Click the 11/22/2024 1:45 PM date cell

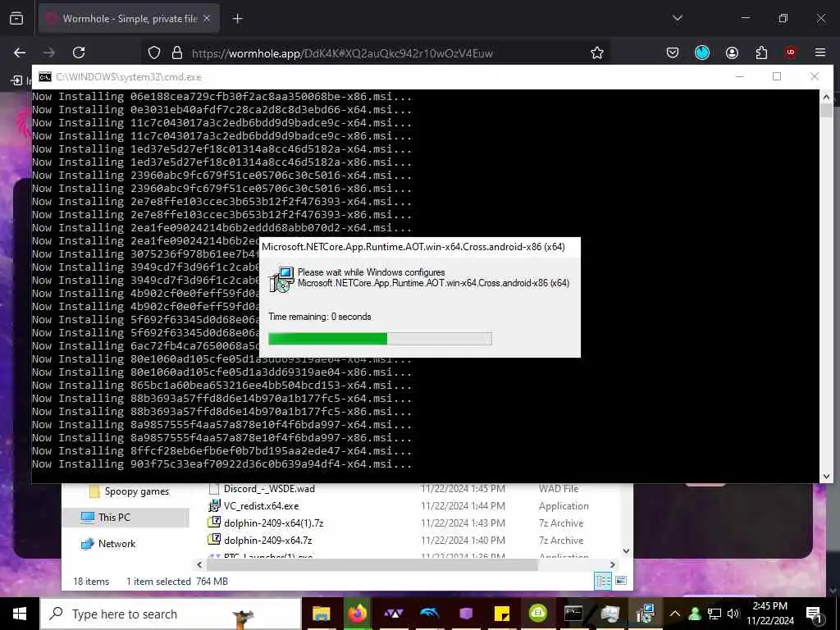(x=463, y=489)
